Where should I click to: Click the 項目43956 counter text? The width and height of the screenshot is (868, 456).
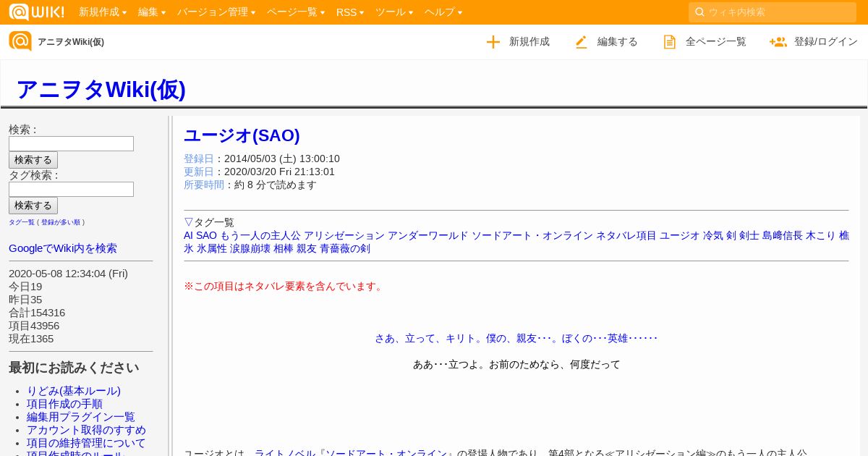34,326
